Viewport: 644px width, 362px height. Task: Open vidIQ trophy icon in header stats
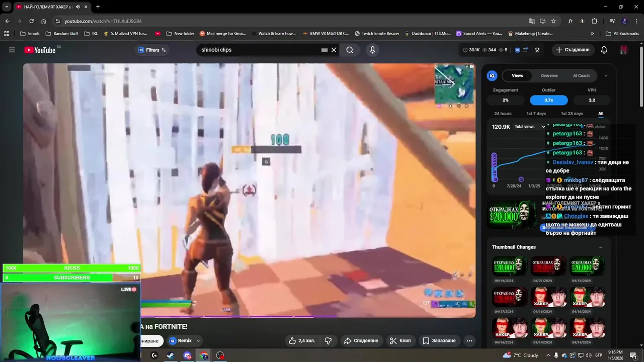pos(537,50)
